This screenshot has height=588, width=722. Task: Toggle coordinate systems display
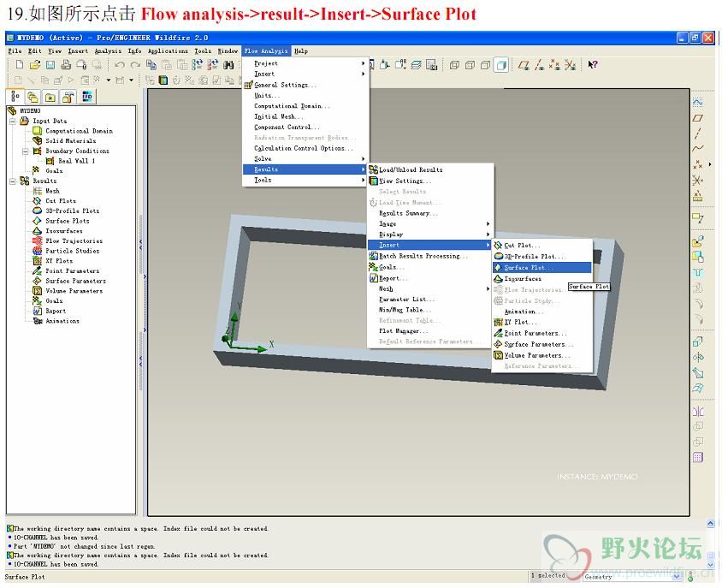point(570,65)
